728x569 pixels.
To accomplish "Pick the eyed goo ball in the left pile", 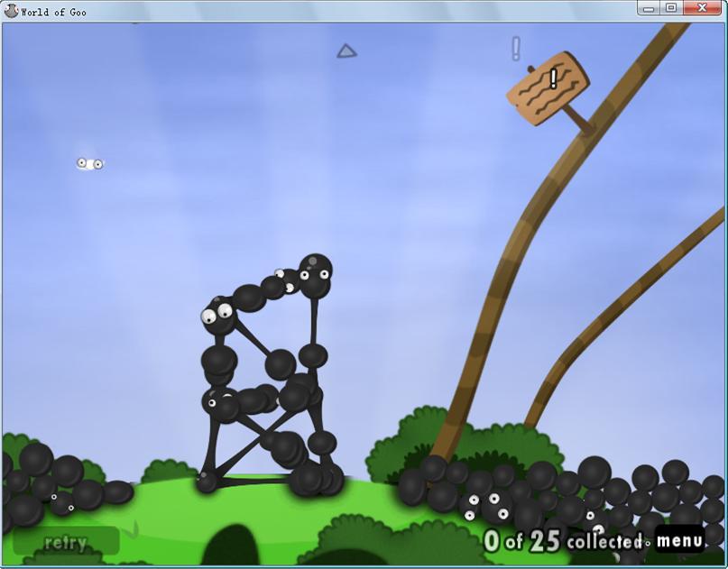I will [62, 503].
